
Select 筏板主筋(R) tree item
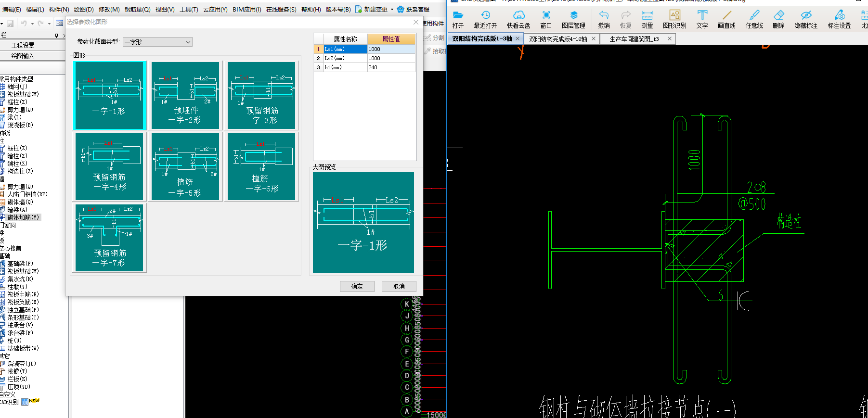coord(23,294)
